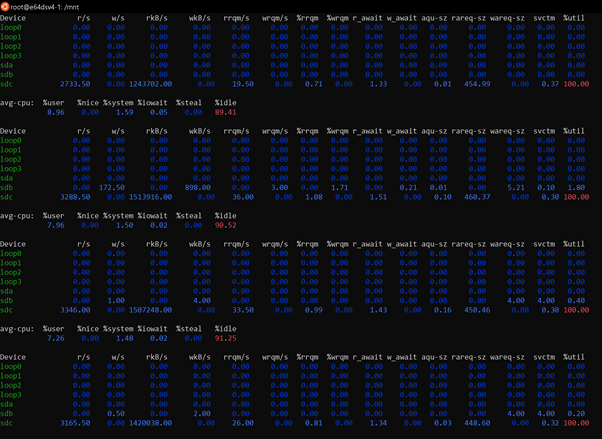The height and width of the screenshot is (439, 602).
Task: Select sdb w/s value 1.00
Action: pos(116,301)
